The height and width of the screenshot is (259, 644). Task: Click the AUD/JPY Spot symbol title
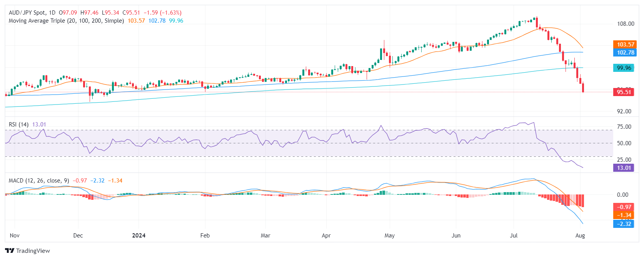click(27, 13)
